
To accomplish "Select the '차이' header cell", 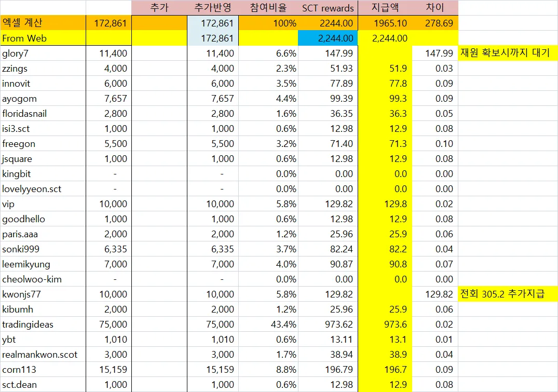I will point(435,7).
